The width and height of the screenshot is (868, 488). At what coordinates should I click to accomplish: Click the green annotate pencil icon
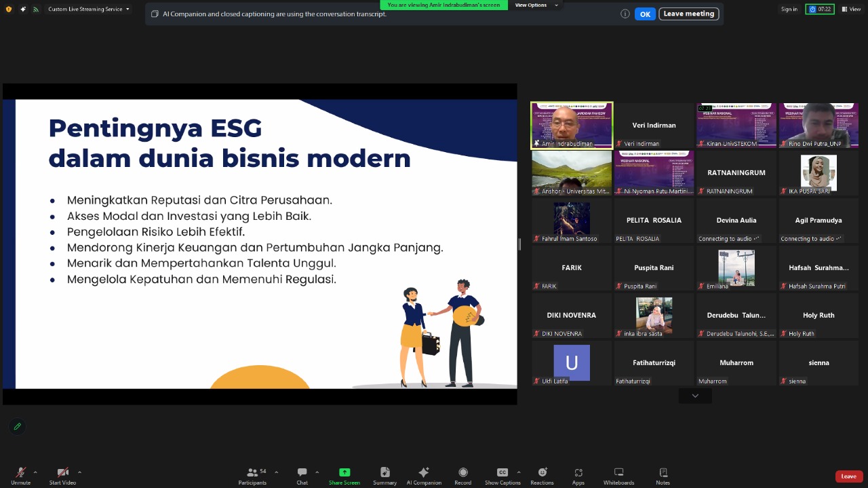18,426
